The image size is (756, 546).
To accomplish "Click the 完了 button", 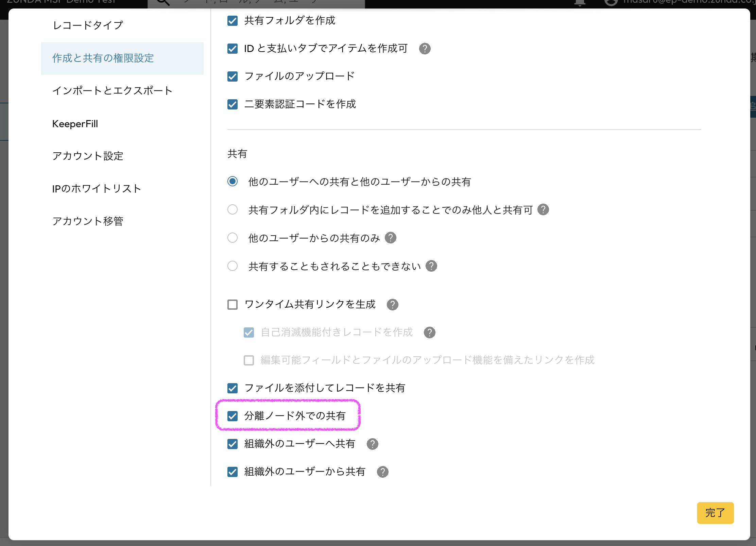I will 715,513.
